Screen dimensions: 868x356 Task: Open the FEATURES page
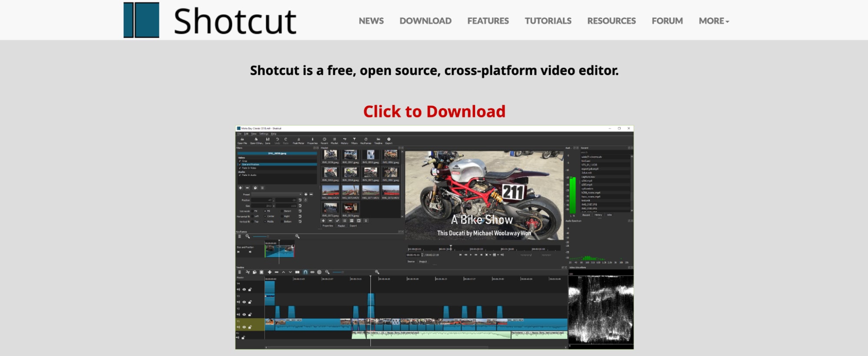[x=488, y=21]
